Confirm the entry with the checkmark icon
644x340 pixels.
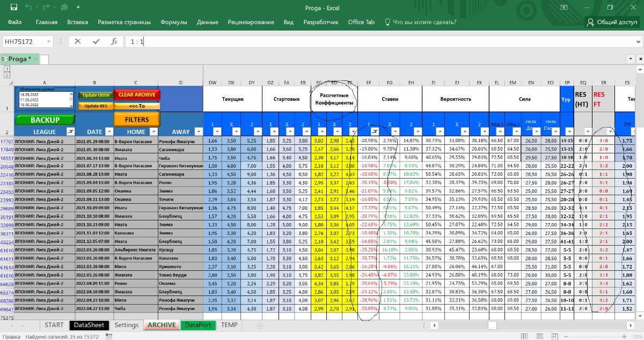click(96, 41)
